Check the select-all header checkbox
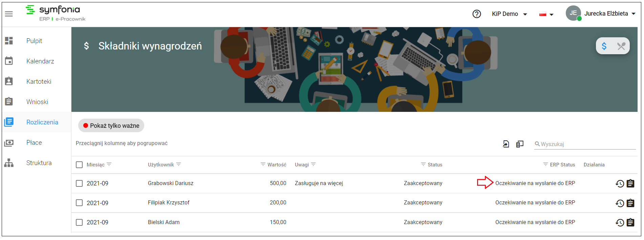The image size is (644, 240). click(x=79, y=165)
